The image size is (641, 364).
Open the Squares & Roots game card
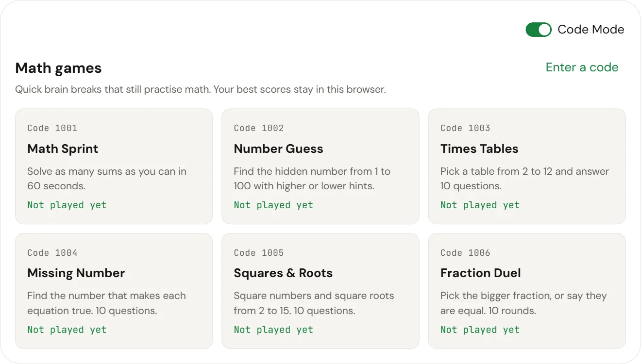click(320, 291)
